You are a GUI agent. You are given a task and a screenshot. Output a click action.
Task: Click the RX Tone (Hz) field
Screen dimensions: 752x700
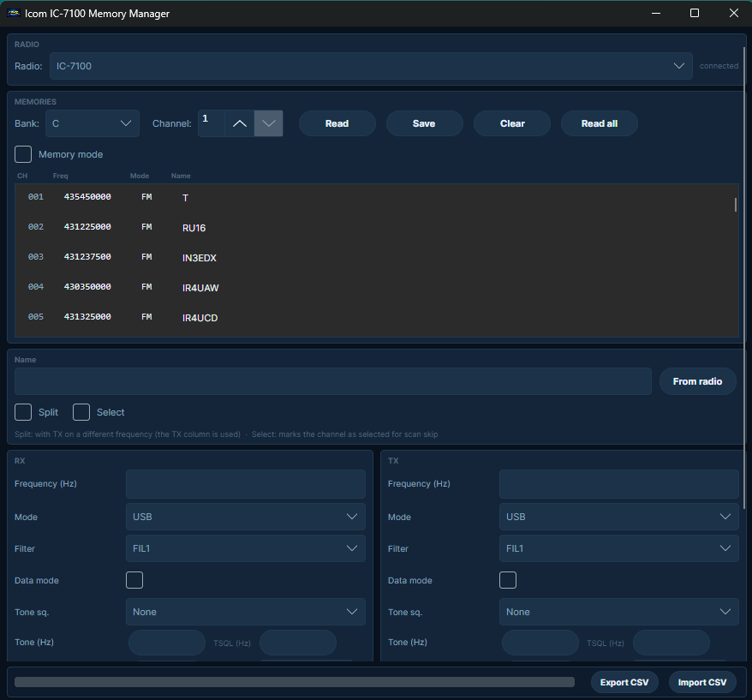[x=167, y=643]
